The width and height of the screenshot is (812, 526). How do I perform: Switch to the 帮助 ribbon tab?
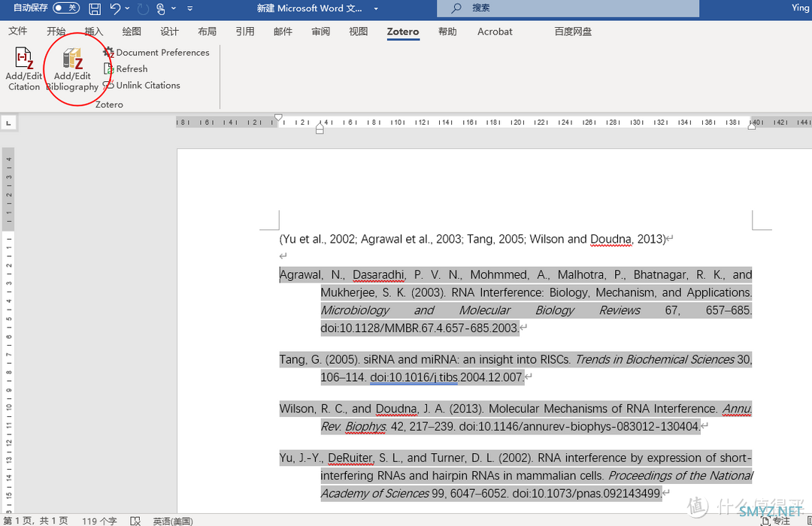coord(447,31)
